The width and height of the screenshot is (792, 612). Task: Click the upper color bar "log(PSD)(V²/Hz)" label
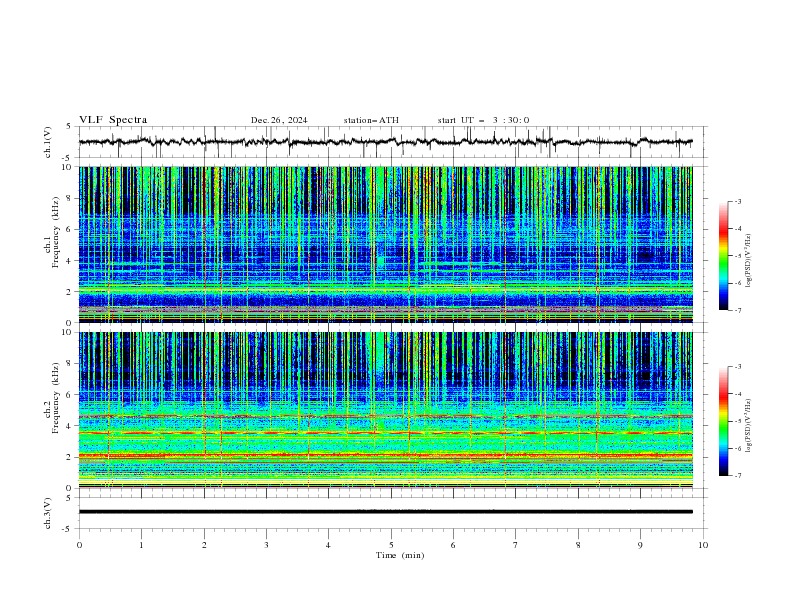click(749, 261)
